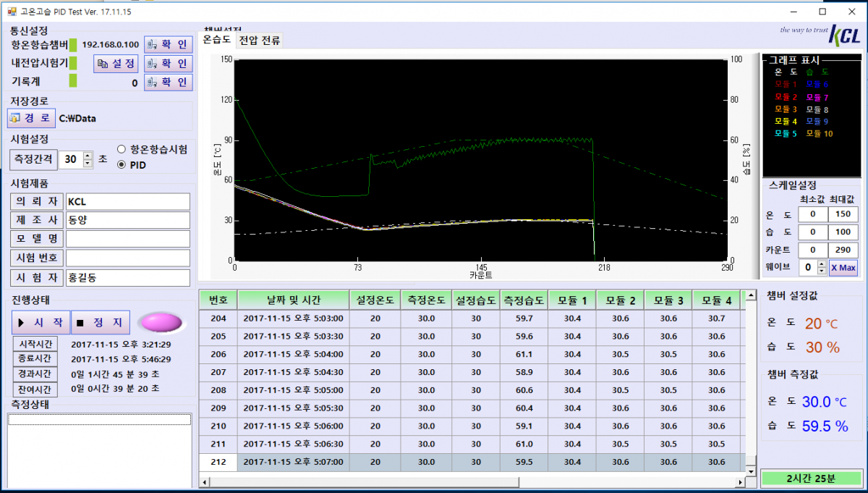Click the 측정상태 status list box
Image resolution: width=868 pixels, height=493 pixels.
point(100,450)
